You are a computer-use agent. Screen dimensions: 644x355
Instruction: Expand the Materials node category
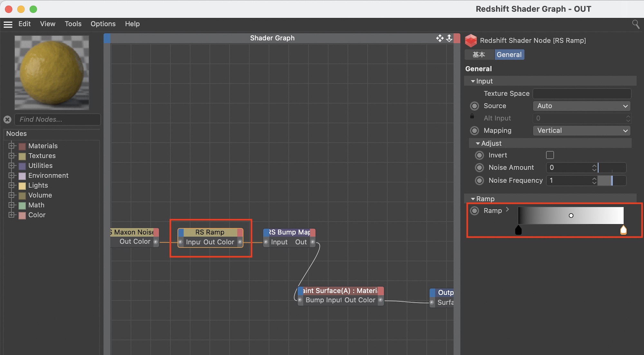pyautogui.click(x=12, y=146)
